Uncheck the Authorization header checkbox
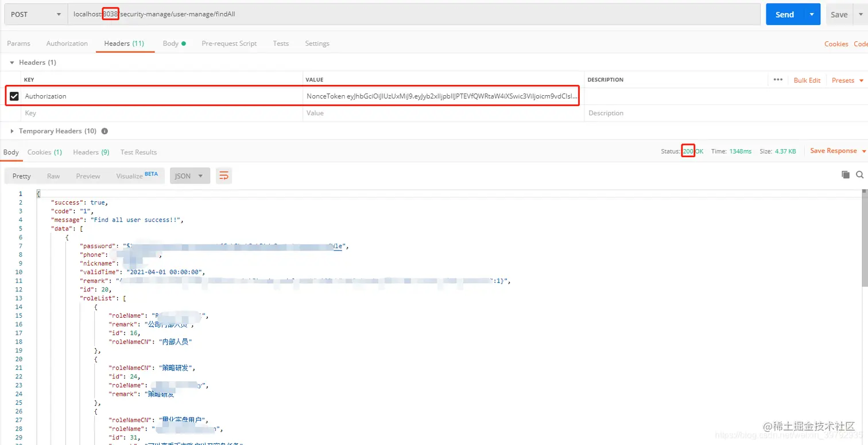Image resolution: width=868 pixels, height=445 pixels. (14, 96)
